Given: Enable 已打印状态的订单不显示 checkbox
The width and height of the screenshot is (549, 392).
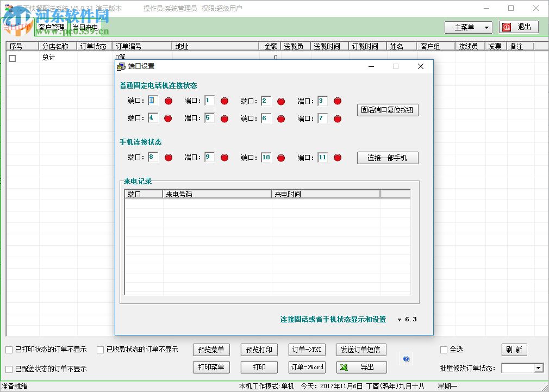Looking at the screenshot, I should (x=9, y=350).
